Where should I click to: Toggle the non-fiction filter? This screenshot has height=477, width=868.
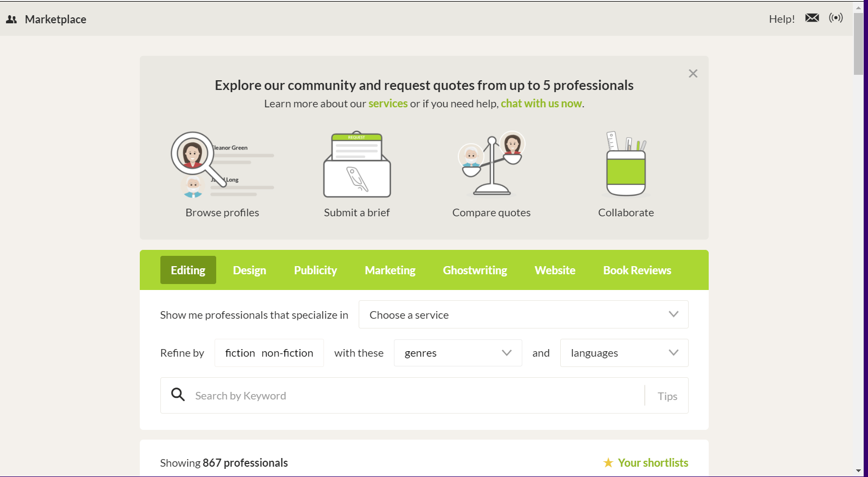pos(287,353)
